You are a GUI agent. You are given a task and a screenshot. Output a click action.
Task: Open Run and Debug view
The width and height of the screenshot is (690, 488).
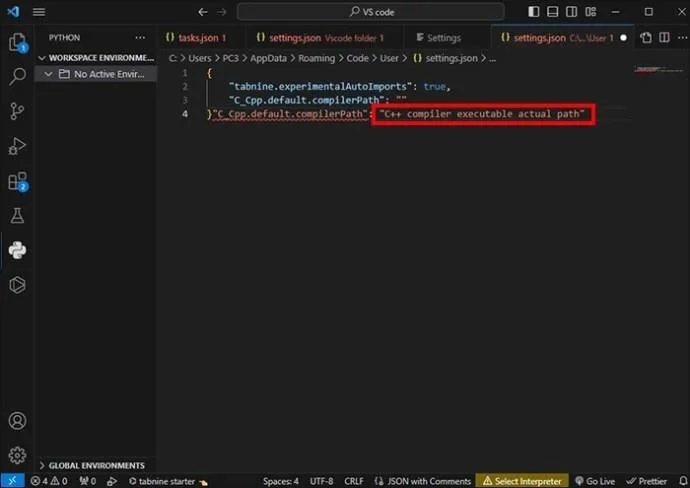pos(17,146)
